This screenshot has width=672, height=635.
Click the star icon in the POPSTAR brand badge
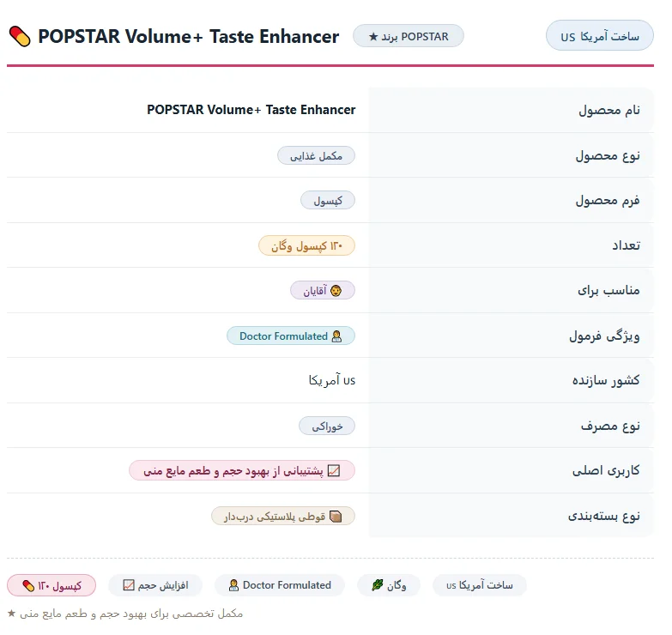pyautogui.click(x=373, y=37)
